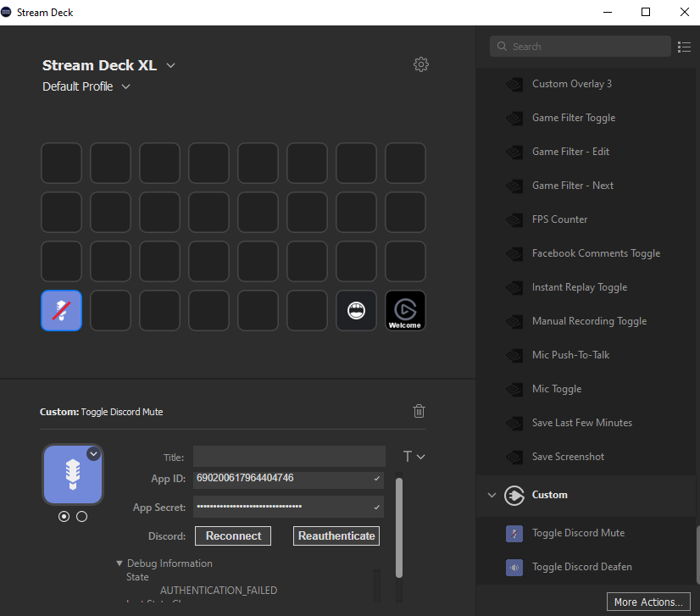This screenshot has width=700, height=616.
Task: Click icon beside Mic Toggle
Action: (514, 390)
